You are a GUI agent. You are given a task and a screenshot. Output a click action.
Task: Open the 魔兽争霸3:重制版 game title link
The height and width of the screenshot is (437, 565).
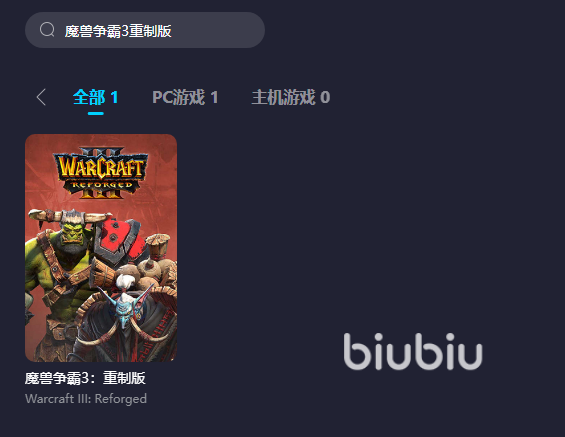pyautogui.click(x=85, y=378)
